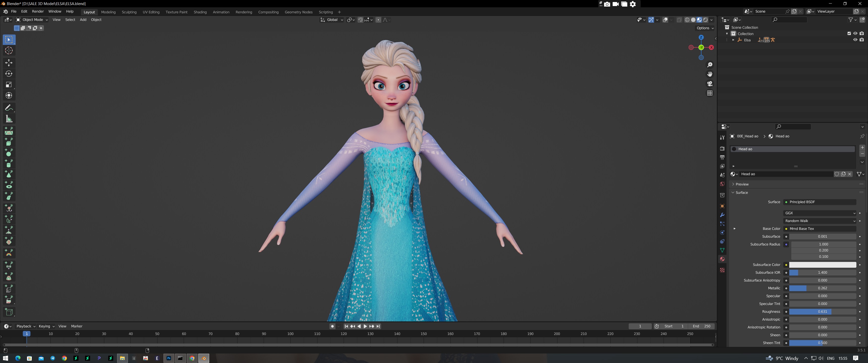Open the Global orientation dropdown
The height and width of the screenshot is (363, 868).
tap(332, 20)
